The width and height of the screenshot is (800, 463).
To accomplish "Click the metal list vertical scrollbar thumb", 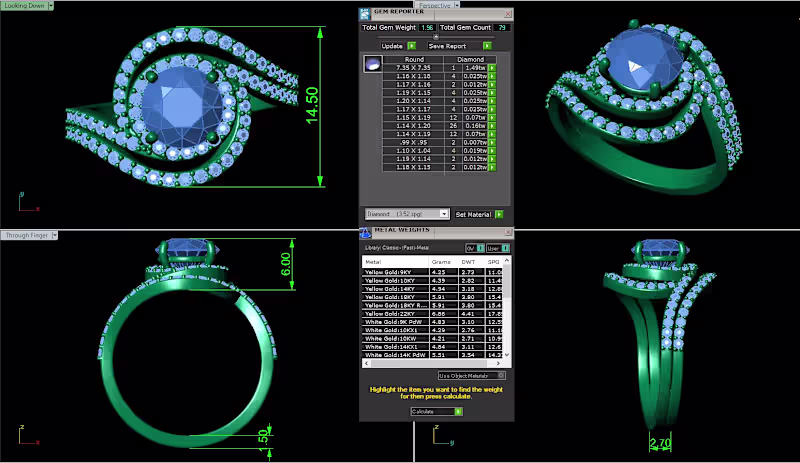I will 507,282.
